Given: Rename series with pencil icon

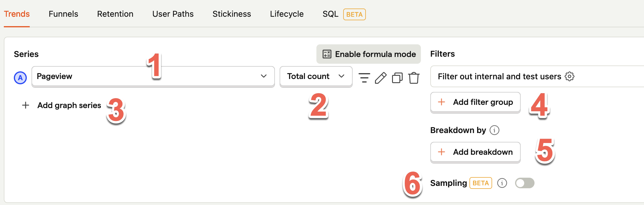Looking at the screenshot, I should coord(381,78).
